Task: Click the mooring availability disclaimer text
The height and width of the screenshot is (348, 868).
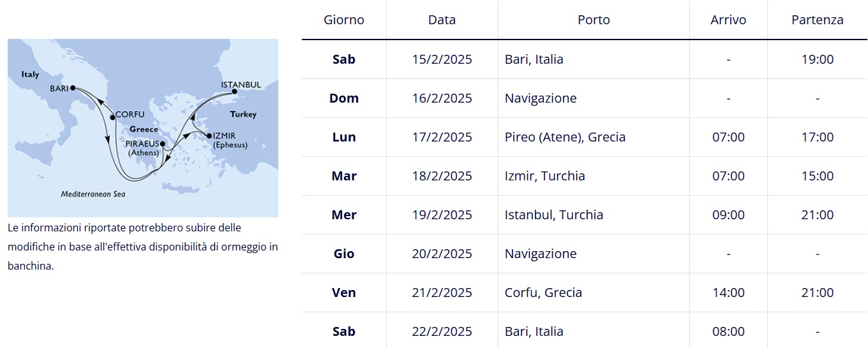Action: (x=143, y=247)
